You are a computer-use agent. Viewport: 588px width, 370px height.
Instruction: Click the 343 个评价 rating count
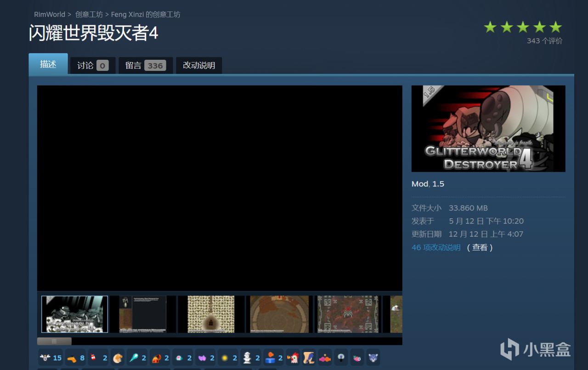544,41
